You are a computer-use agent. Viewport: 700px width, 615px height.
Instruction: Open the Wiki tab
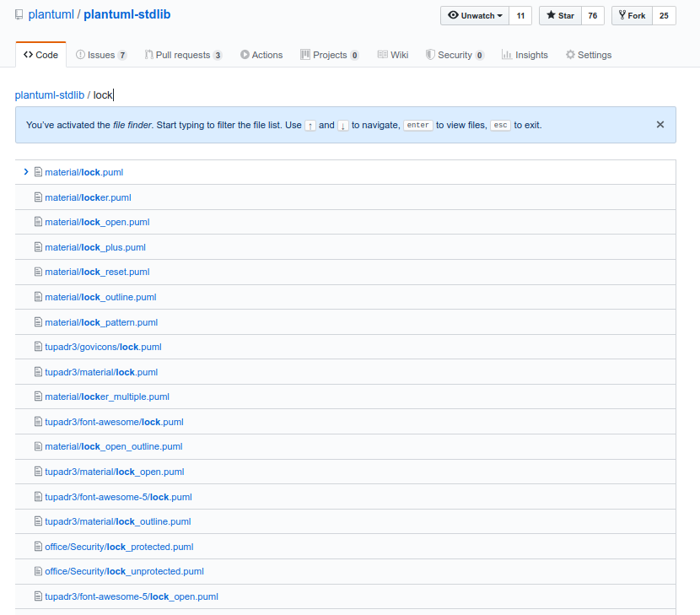pyautogui.click(x=393, y=55)
